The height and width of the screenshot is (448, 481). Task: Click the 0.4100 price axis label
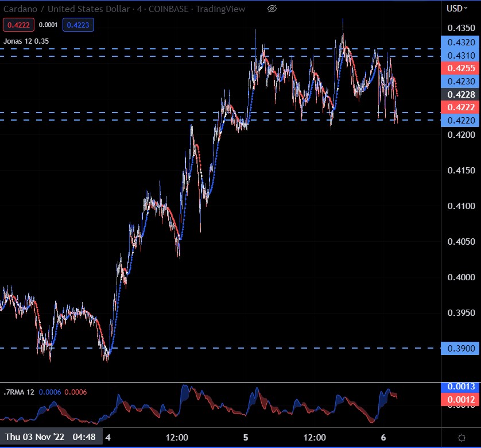click(x=461, y=206)
